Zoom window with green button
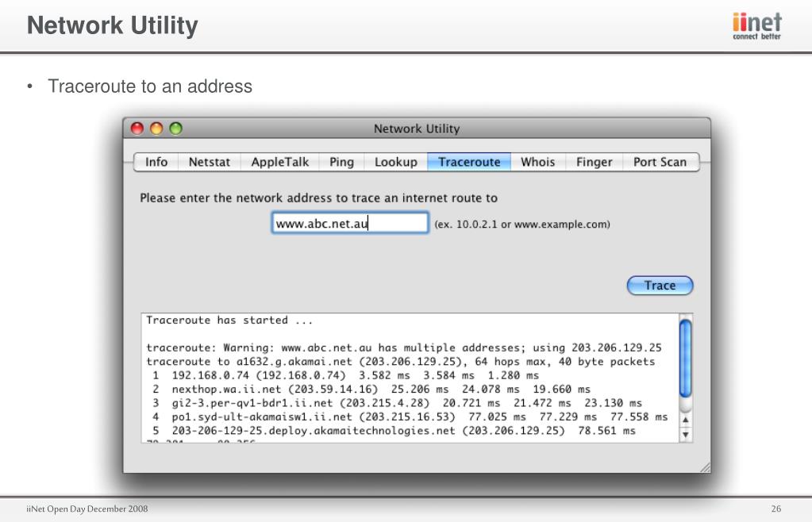Viewport: 812px width, 522px height. [176, 129]
